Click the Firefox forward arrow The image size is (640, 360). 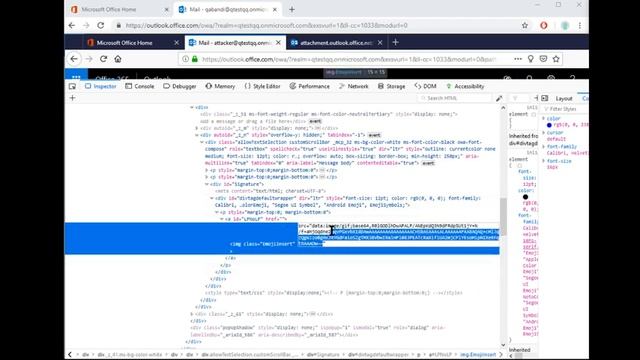[89, 59]
